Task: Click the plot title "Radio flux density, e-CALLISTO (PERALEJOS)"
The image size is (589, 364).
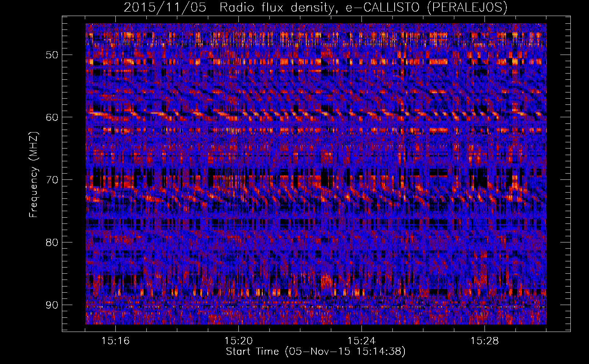Action: pyautogui.click(x=363, y=7)
